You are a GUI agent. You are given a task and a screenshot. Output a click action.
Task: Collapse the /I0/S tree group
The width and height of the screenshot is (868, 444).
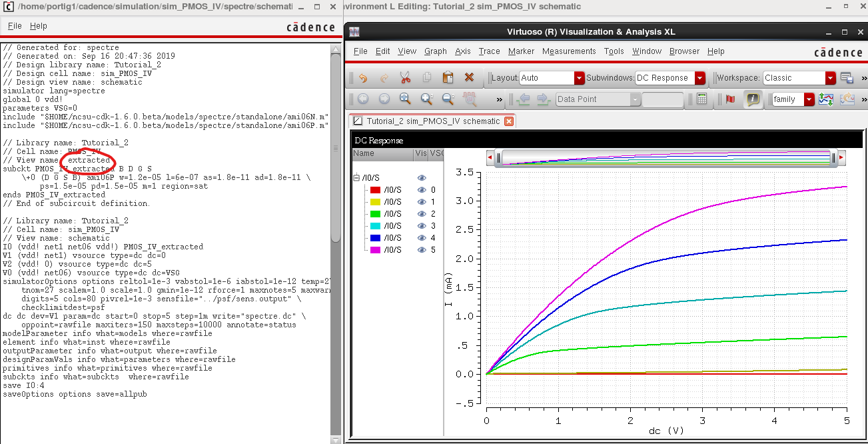tap(358, 178)
